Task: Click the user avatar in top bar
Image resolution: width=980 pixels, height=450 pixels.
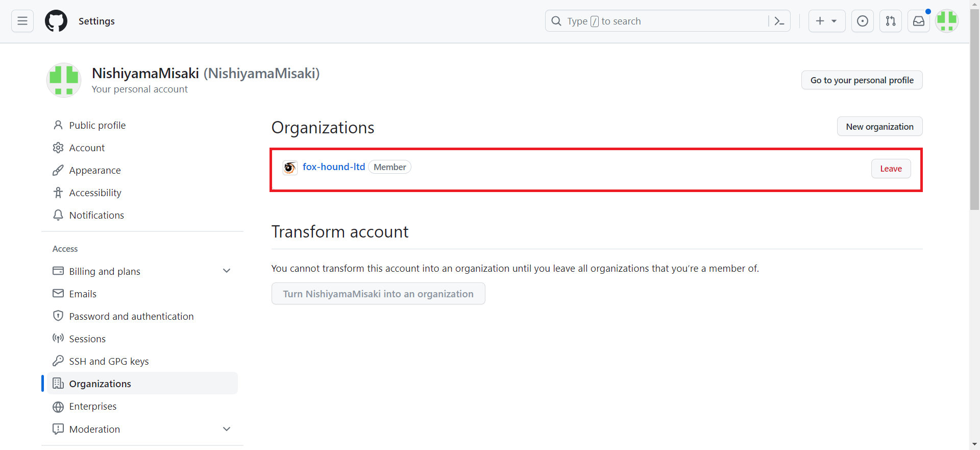Action: coord(947,21)
